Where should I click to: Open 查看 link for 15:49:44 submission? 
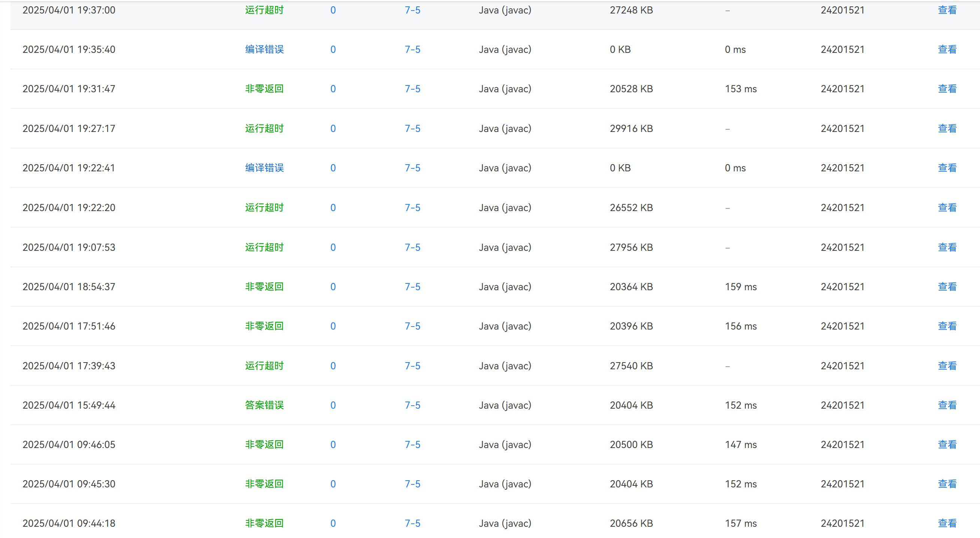pyautogui.click(x=947, y=405)
